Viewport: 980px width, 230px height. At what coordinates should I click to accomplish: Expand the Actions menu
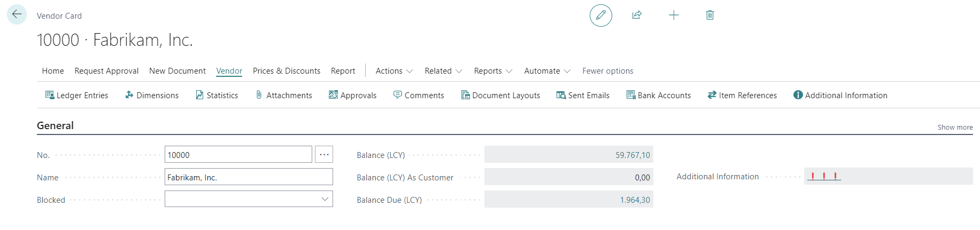pyautogui.click(x=394, y=71)
